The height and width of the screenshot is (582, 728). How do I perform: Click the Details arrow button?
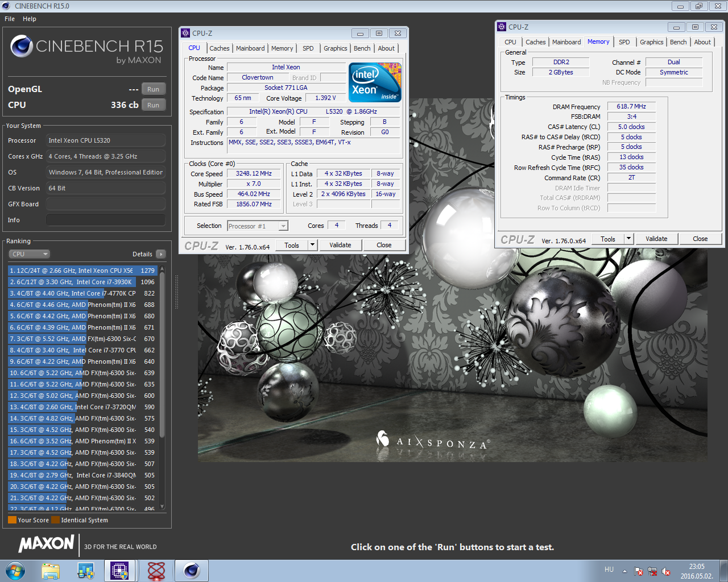tap(161, 254)
